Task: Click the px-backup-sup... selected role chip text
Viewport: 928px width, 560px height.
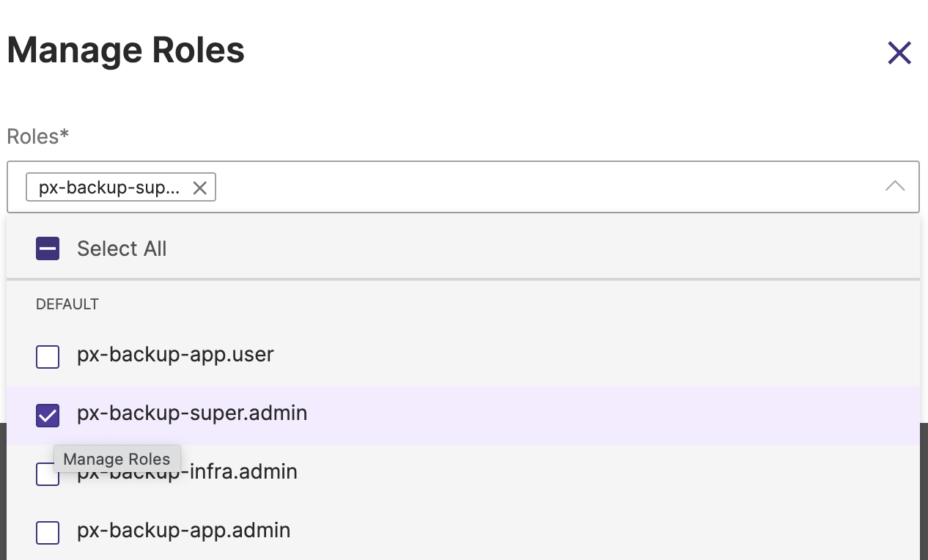Action: click(108, 188)
